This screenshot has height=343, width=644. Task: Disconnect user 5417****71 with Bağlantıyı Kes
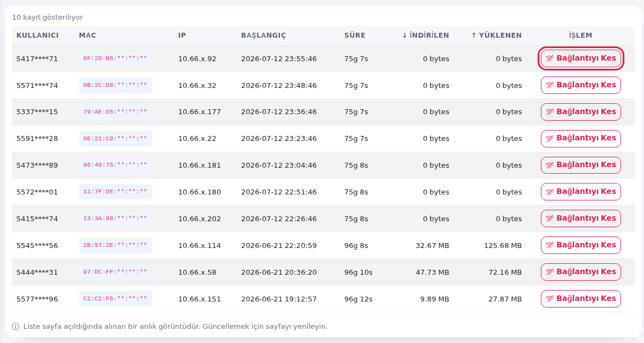click(x=581, y=58)
